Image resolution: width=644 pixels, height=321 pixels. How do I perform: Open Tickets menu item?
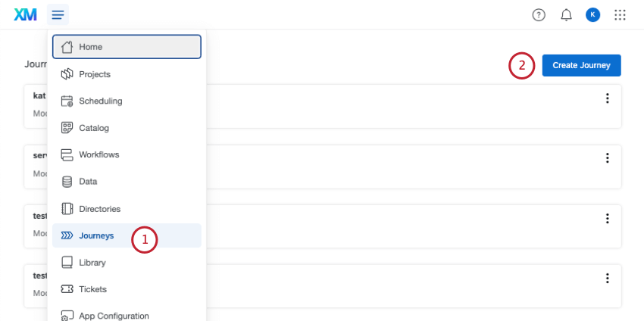pos(92,289)
